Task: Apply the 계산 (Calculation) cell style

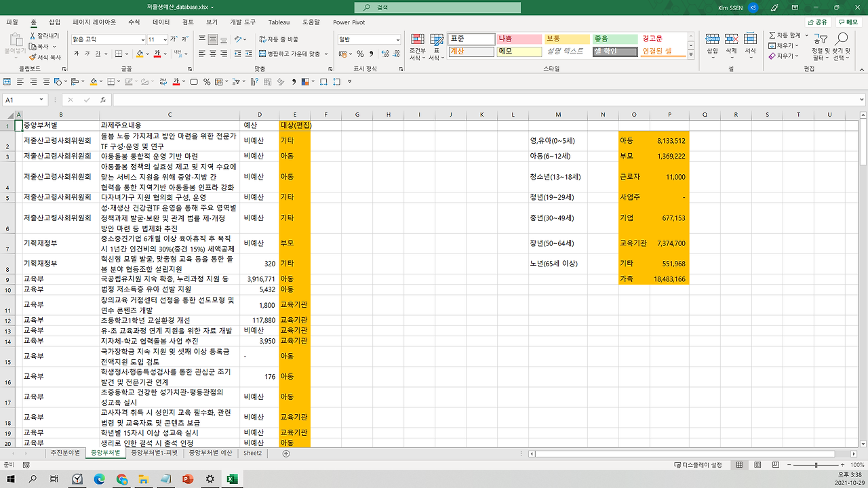Action: click(x=471, y=52)
